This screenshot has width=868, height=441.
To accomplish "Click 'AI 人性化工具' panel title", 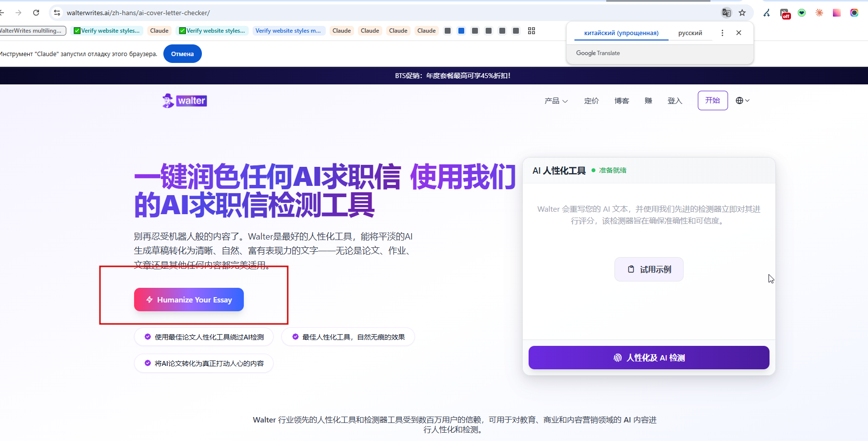I will point(559,171).
